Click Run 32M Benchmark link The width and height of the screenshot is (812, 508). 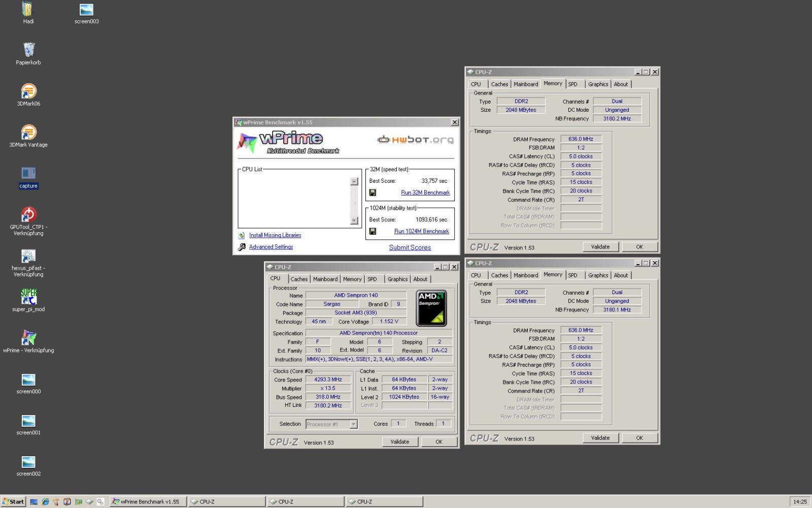point(425,193)
